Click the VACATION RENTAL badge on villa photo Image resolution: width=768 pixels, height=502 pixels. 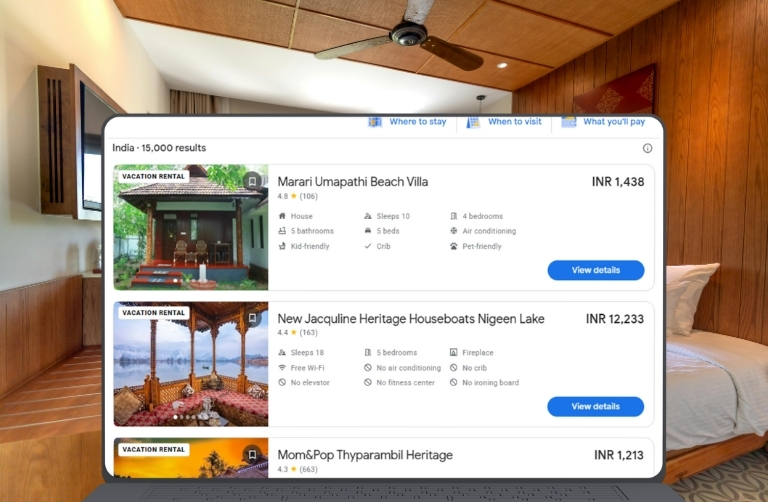click(153, 176)
